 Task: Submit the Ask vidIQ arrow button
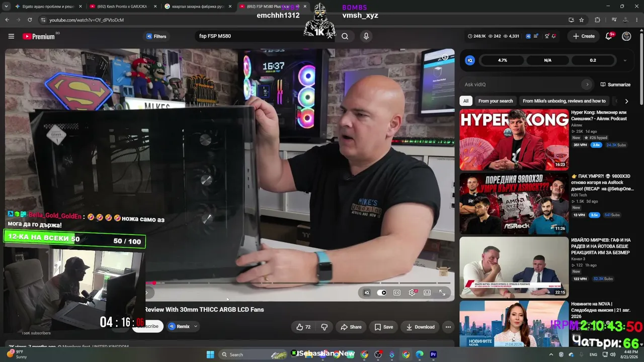point(587,84)
